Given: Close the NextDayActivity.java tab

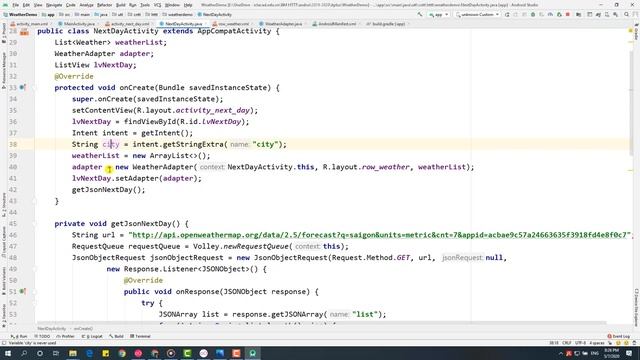Looking at the screenshot, I should click(x=205, y=24).
